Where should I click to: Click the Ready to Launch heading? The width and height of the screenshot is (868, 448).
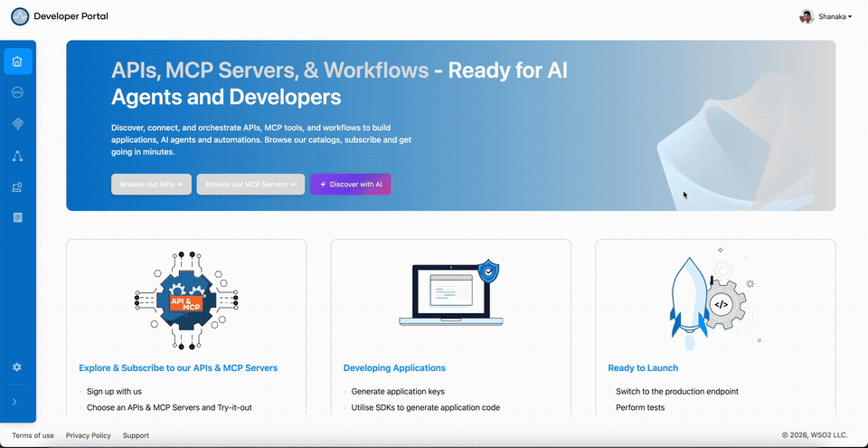[x=643, y=367]
